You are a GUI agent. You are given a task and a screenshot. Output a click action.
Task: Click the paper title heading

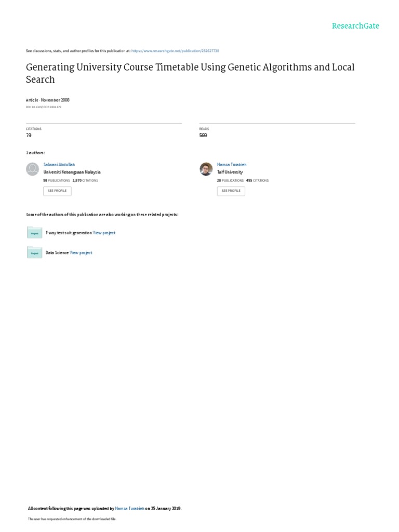coord(190,73)
